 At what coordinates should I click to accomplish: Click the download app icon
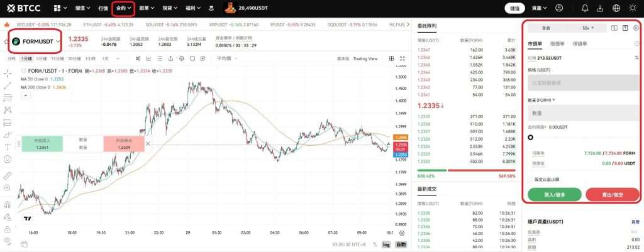point(600,8)
